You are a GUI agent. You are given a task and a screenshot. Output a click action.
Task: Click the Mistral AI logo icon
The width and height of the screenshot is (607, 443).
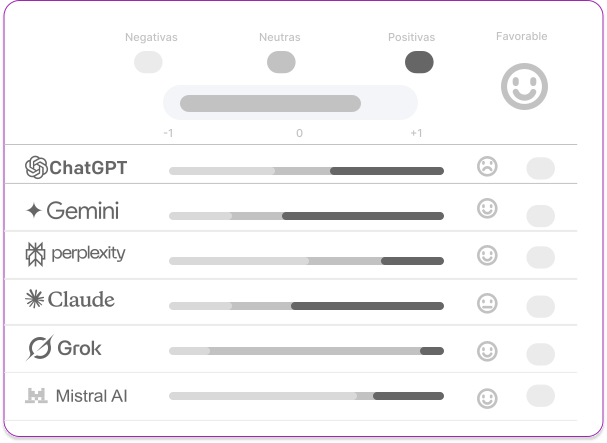click(37, 396)
